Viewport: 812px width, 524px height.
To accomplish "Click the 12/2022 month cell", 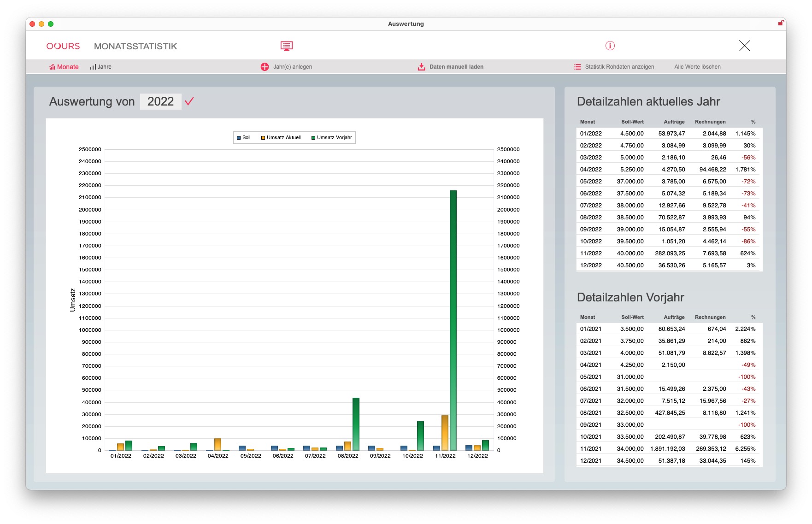I will click(591, 265).
